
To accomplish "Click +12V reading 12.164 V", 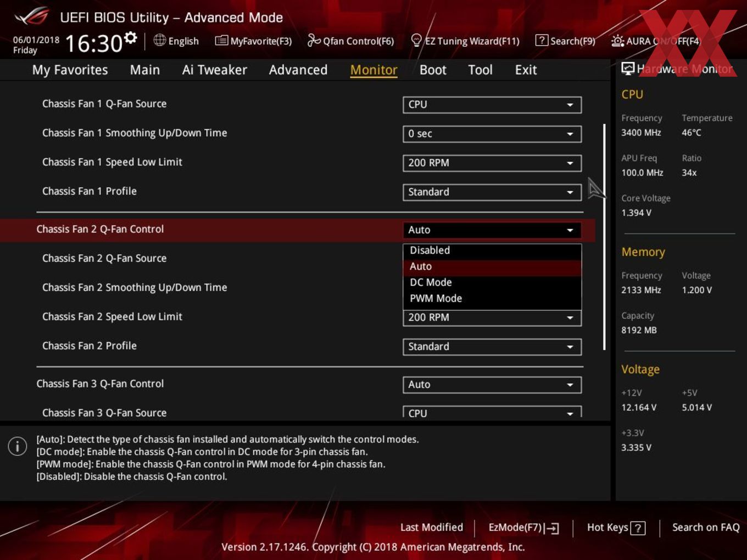I will click(x=638, y=407).
